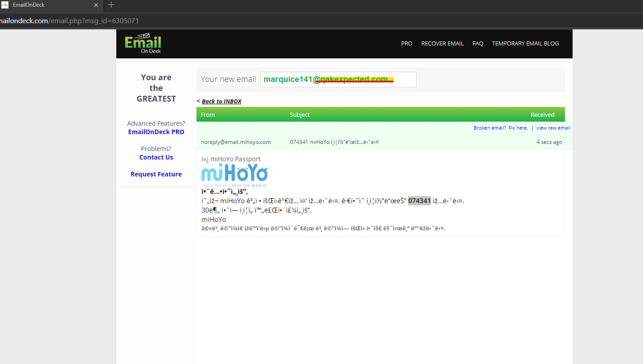
Task: Click the EmailOnDeck tab favicon
Action: coord(5,5)
